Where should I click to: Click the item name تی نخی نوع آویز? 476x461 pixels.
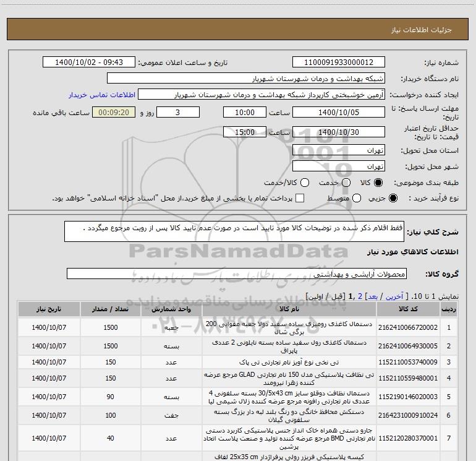tap(289, 362)
